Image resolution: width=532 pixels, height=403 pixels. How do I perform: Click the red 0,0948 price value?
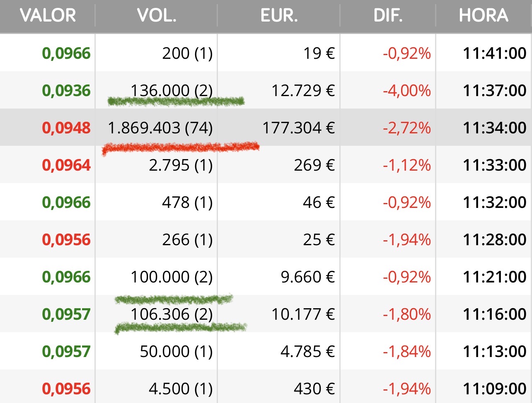click(66, 128)
